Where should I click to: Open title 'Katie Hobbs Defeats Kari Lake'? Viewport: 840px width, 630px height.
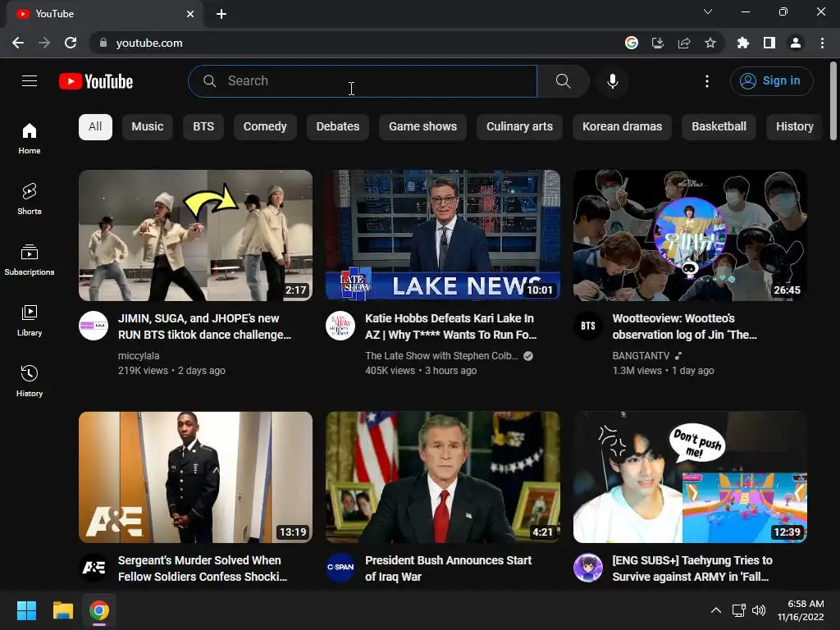(451, 326)
